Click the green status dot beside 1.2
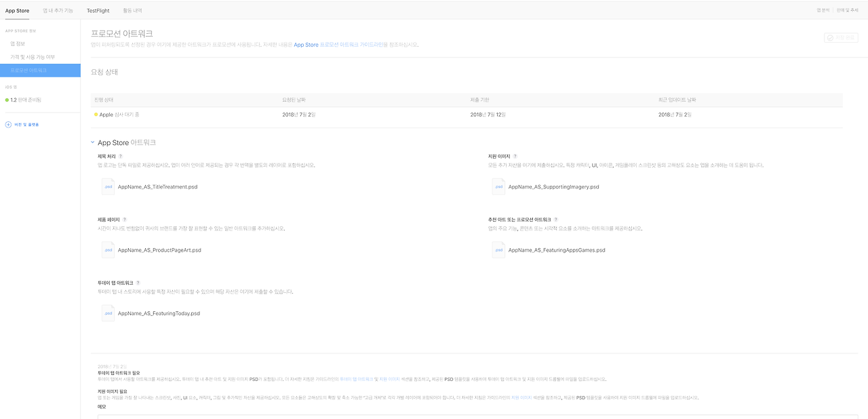Image resolution: width=868 pixels, height=419 pixels. click(7, 100)
